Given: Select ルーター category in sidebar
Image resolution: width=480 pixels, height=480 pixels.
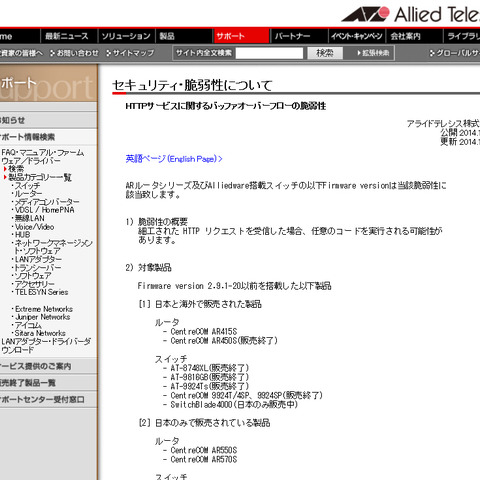Looking at the screenshot, I should point(28,194).
